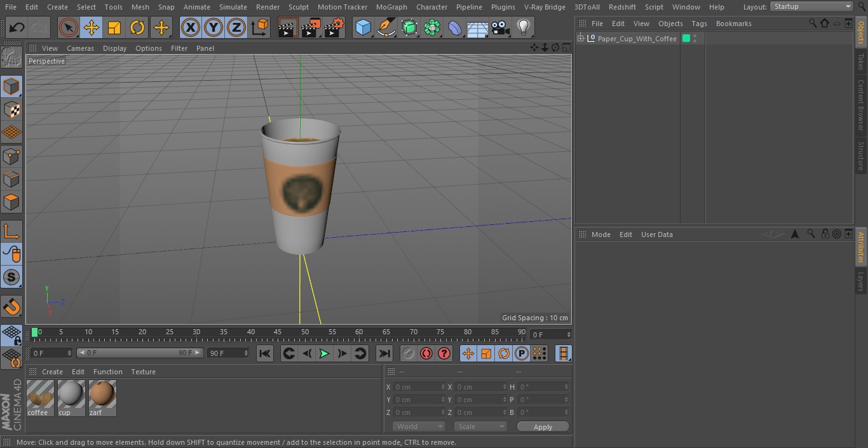The width and height of the screenshot is (868, 448).
Task: Open the MoGraph menu
Action: [391, 7]
